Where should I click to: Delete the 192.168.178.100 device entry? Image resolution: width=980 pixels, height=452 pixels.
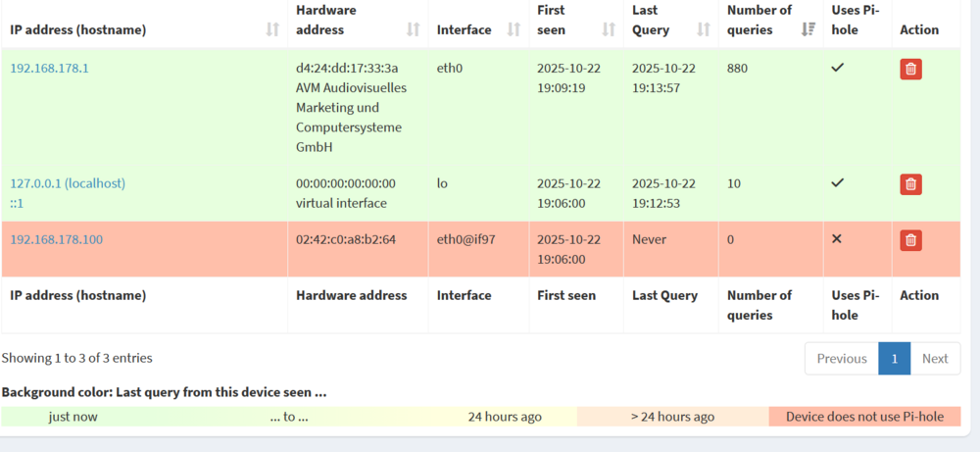click(910, 240)
